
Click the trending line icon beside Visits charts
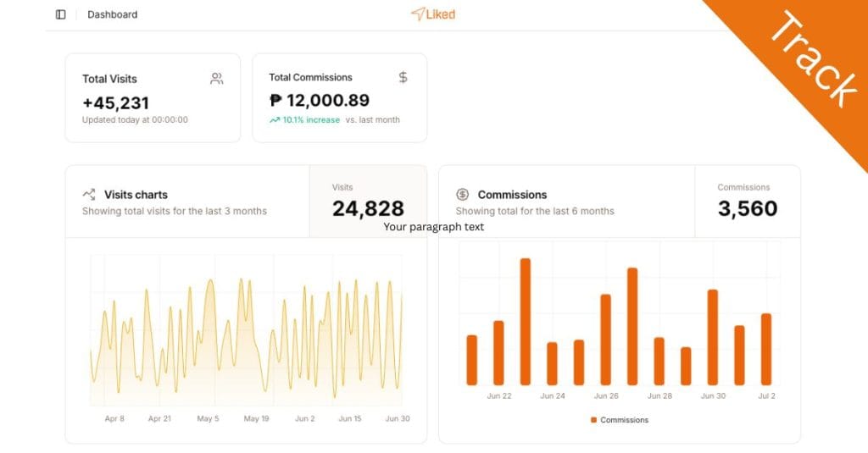[x=88, y=194]
